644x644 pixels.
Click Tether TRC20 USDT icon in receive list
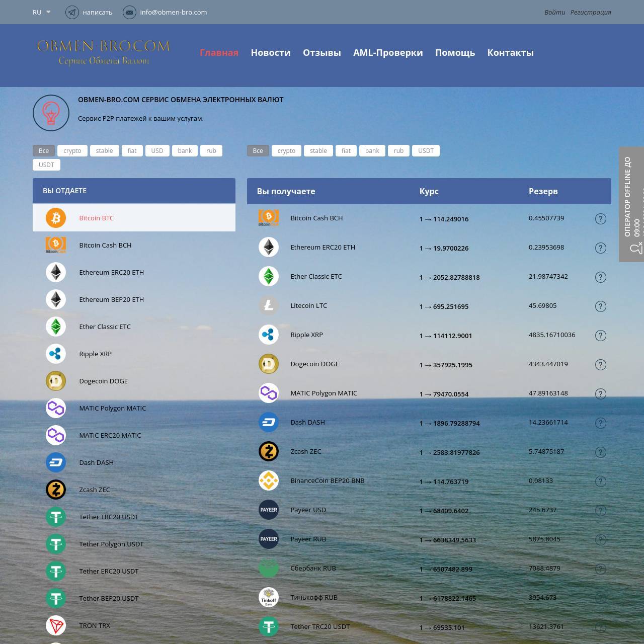(269, 626)
